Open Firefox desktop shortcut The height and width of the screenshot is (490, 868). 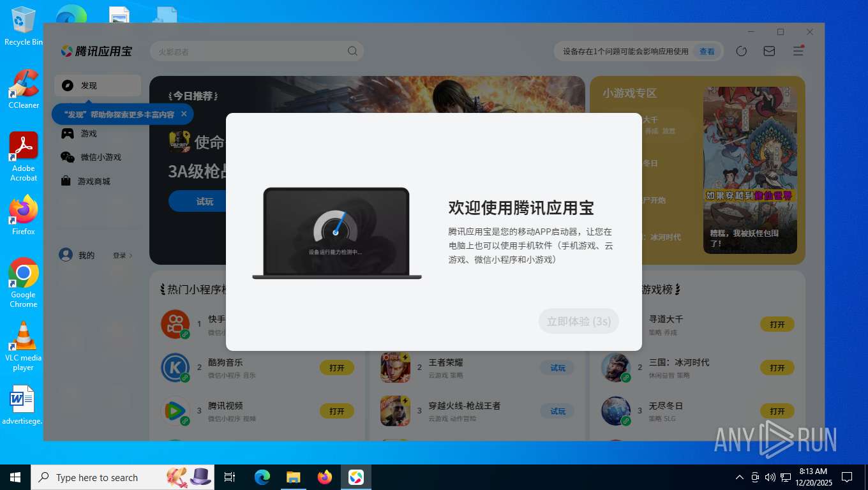coord(24,215)
